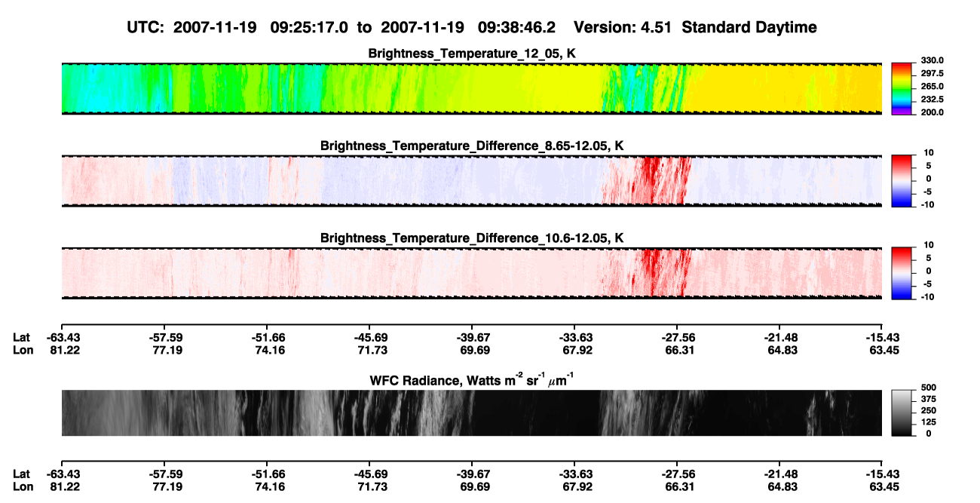This screenshot has height=503, width=980.
Task: Click the Brightness_Temperature_12_05 panel title
Action: tap(472, 54)
